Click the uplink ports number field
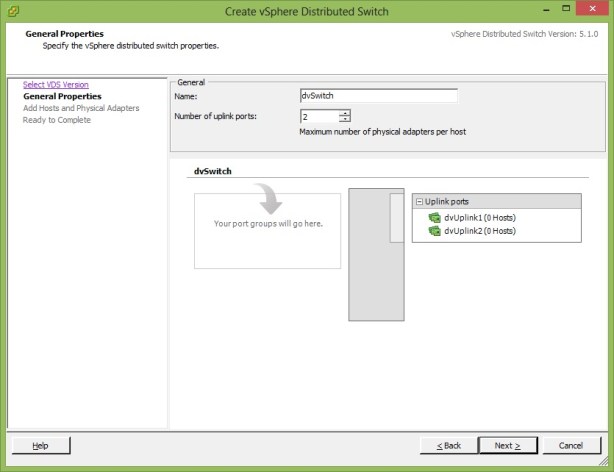 (319, 117)
